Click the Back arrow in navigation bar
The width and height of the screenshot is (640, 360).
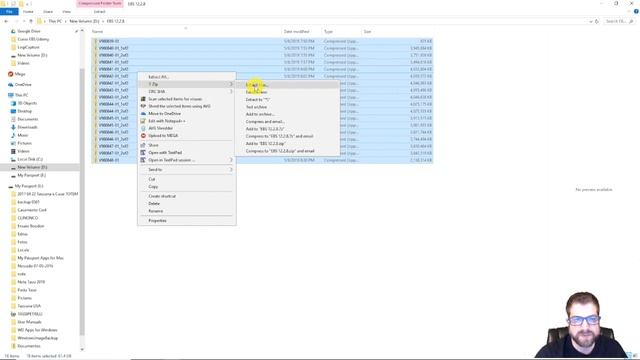6,21
